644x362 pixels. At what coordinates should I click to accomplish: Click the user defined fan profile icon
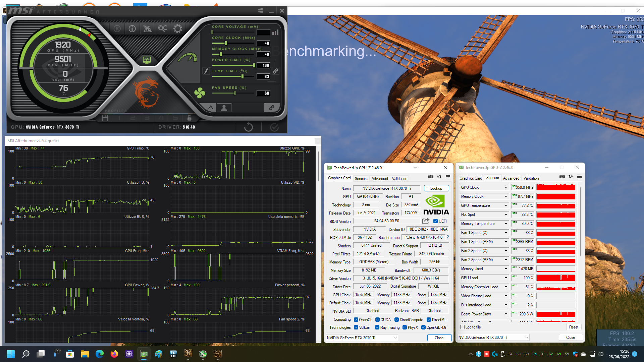coord(224,108)
